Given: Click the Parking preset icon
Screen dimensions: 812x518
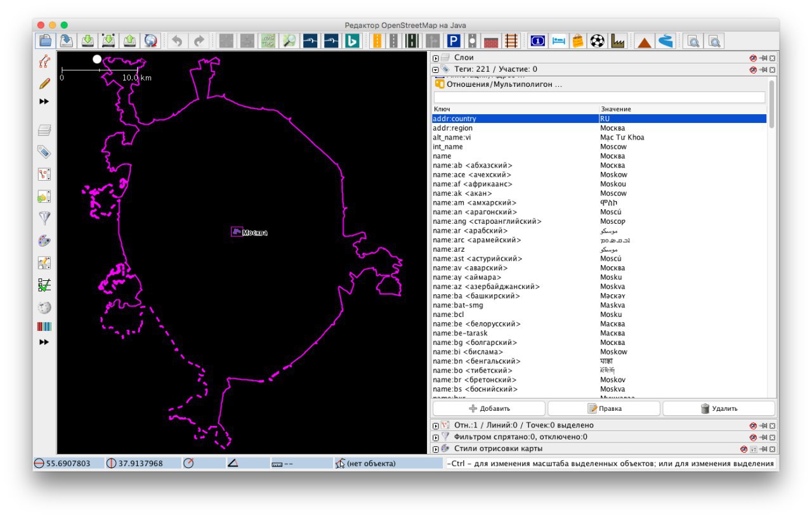Looking at the screenshot, I should tap(454, 41).
